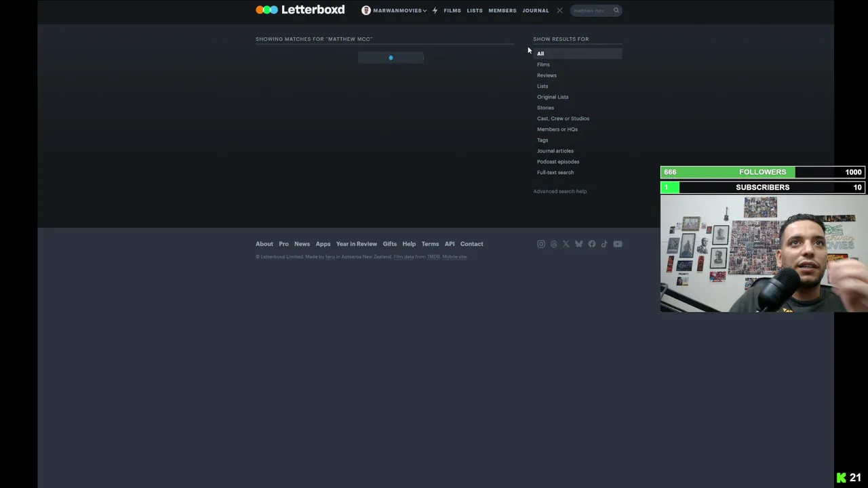Click the TMDB link in footer

[x=433, y=257]
